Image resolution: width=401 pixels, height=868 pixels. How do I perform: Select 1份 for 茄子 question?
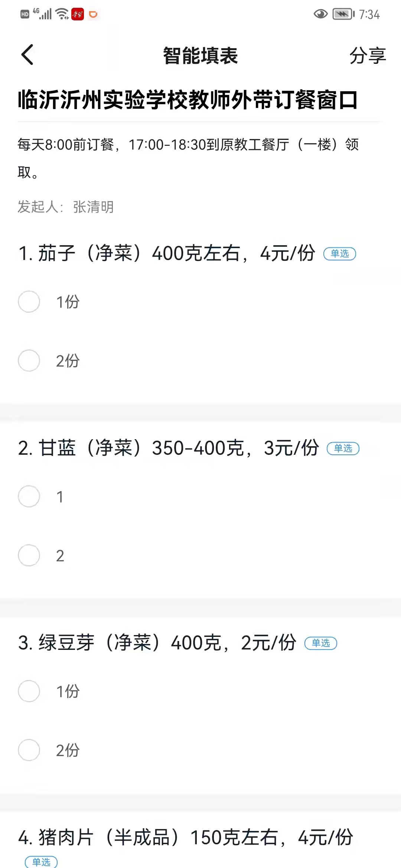click(x=29, y=302)
